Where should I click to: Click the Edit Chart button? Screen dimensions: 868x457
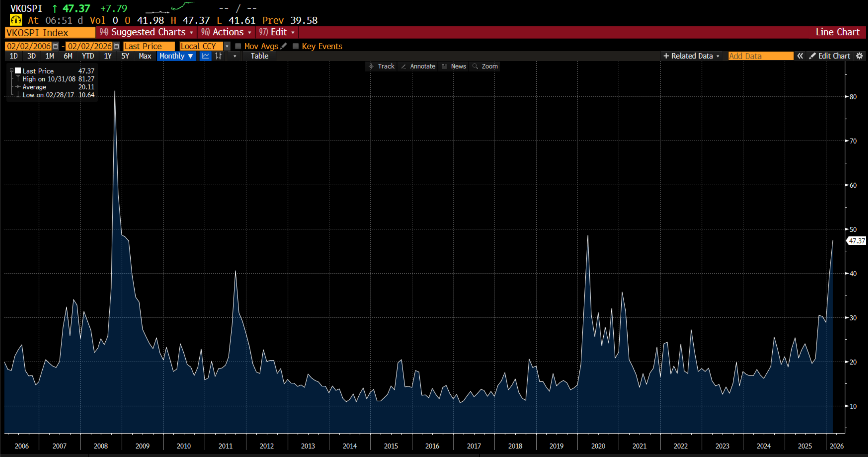coord(830,56)
